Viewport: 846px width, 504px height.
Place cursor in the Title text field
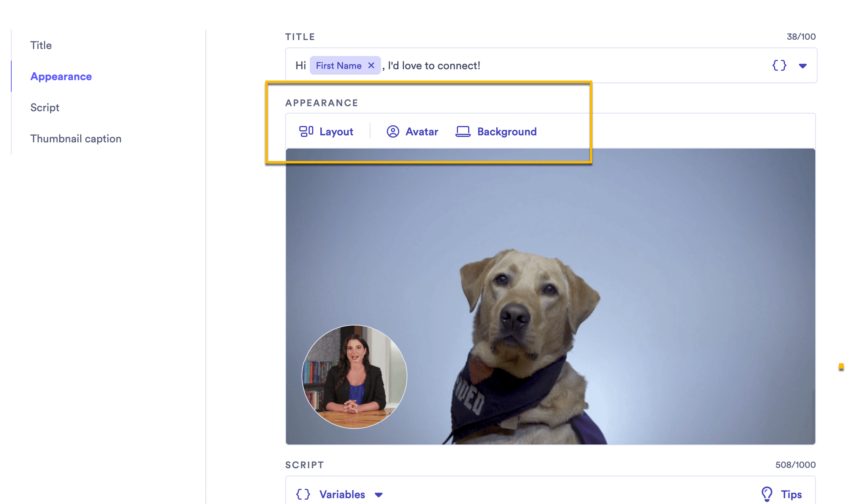click(545, 65)
